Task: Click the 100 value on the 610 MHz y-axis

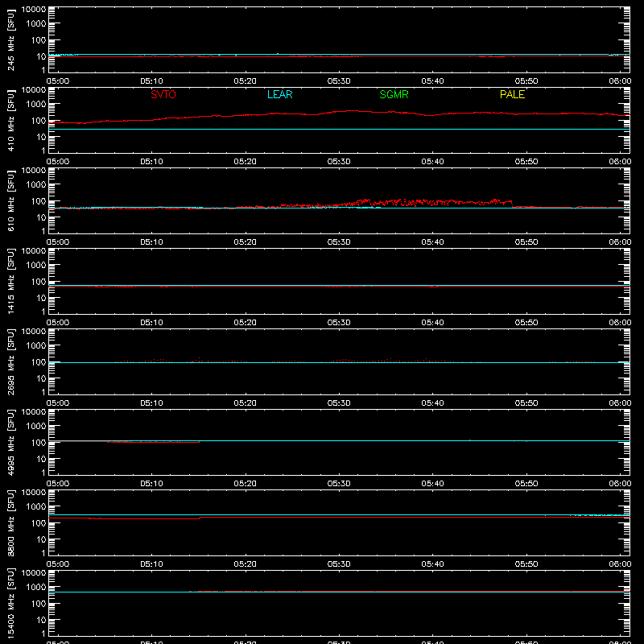Action: 39,201
